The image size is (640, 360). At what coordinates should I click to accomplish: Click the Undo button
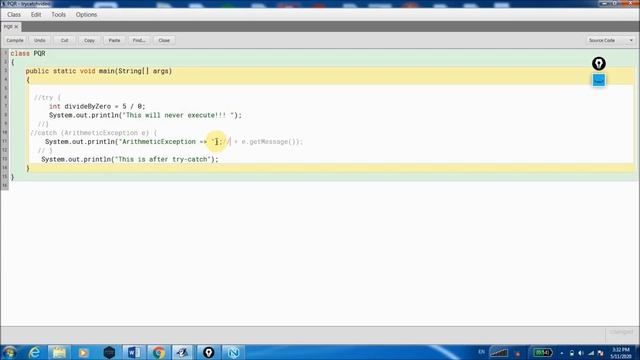coord(40,40)
